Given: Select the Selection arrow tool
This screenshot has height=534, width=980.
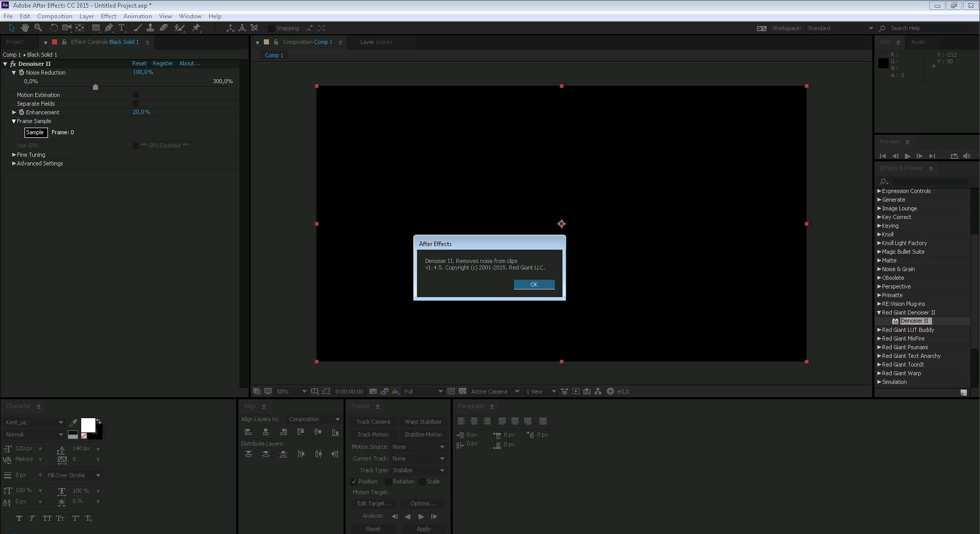Looking at the screenshot, I should pyautogui.click(x=12, y=28).
